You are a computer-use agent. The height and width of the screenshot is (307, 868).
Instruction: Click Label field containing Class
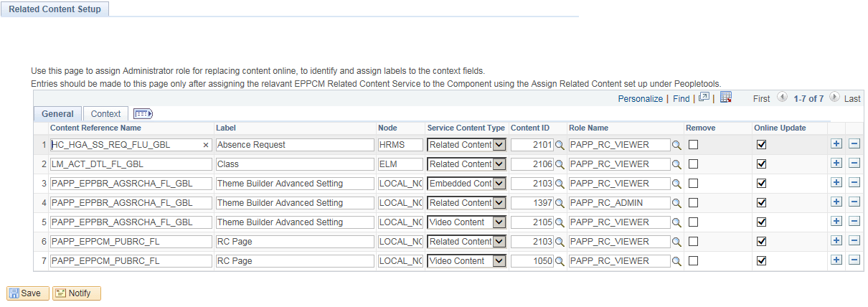click(294, 164)
